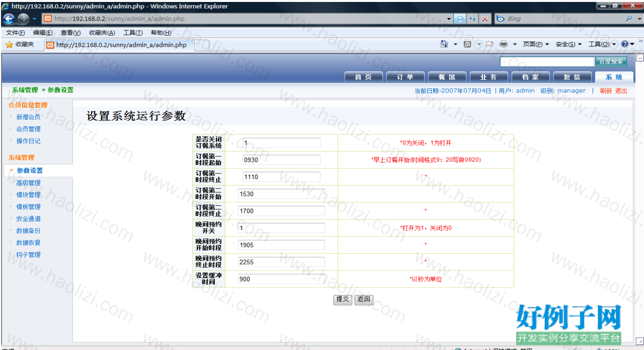The image size is (644, 350).
Task: Open 数据恢复 in the sidebar
Action: click(28, 242)
